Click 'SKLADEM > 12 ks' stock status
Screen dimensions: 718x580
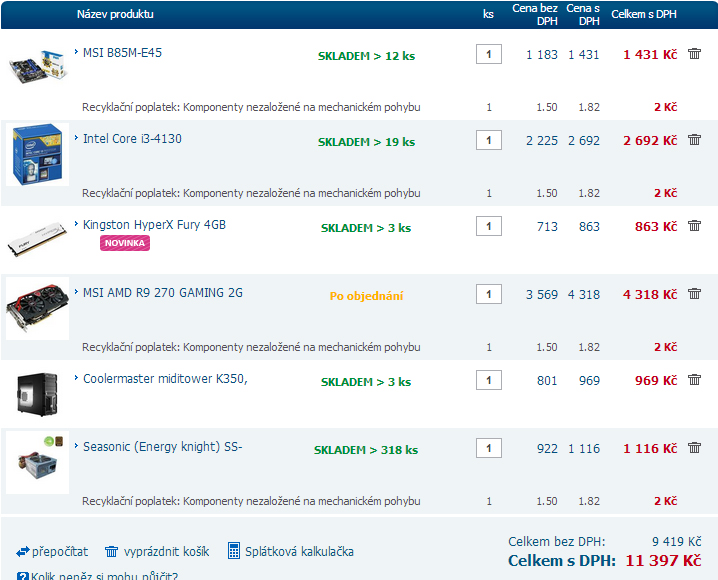[366, 56]
